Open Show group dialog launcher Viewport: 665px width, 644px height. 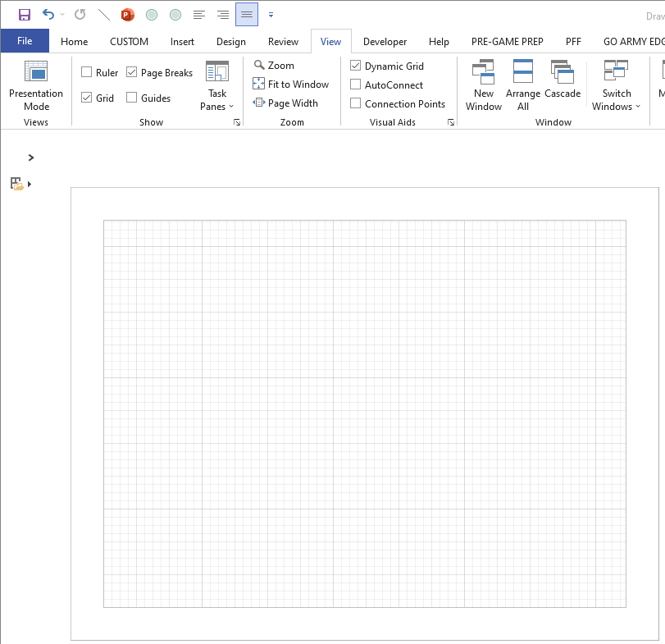click(237, 122)
